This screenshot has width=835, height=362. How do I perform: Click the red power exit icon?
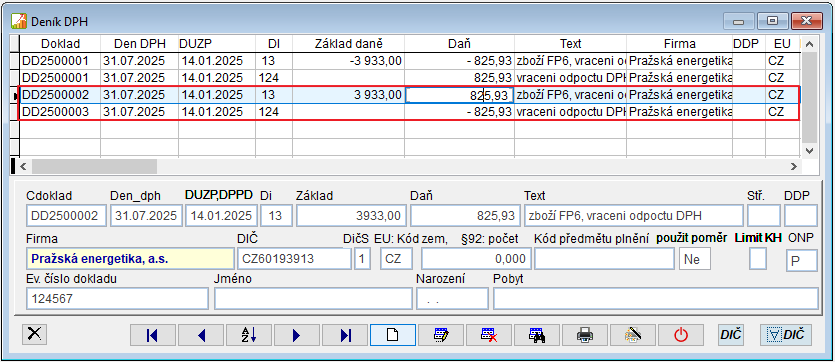pyautogui.click(x=681, y=335)
